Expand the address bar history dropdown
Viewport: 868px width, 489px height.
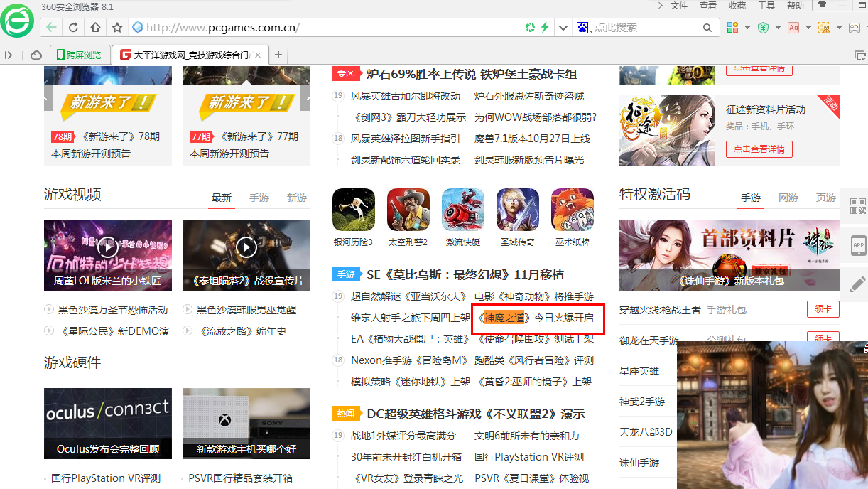563,28
